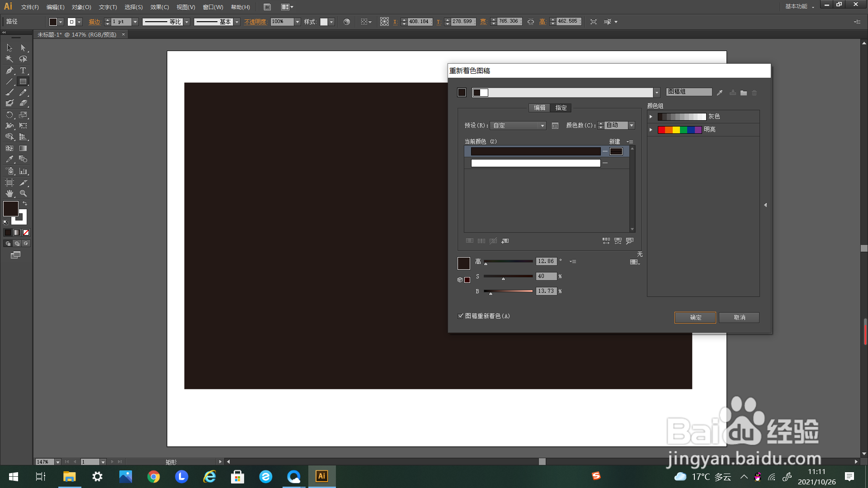The height and width of the screenshot is (488, 868).
Task: Select the Line Segment tool
Action: tap(9, 82)
